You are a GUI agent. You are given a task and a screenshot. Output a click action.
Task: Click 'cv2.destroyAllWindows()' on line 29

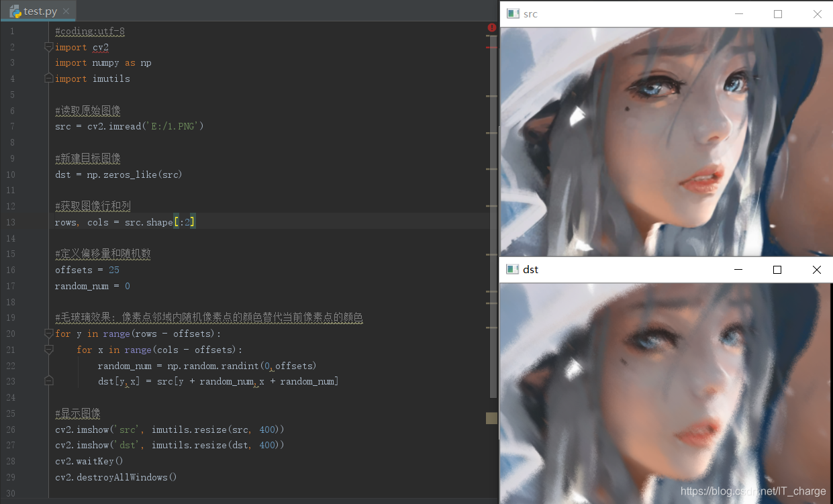(116, 477)
